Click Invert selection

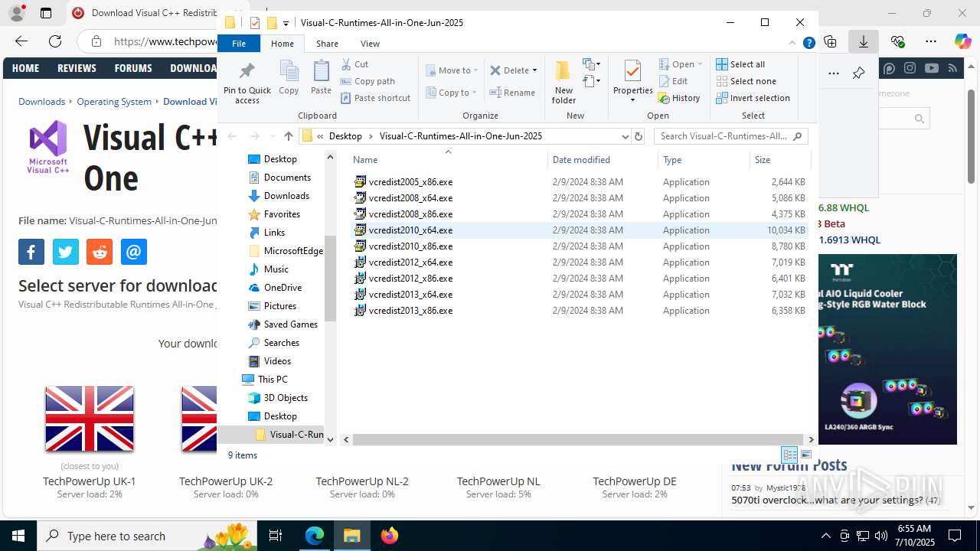pyautogui.click(x=753, y=98)
